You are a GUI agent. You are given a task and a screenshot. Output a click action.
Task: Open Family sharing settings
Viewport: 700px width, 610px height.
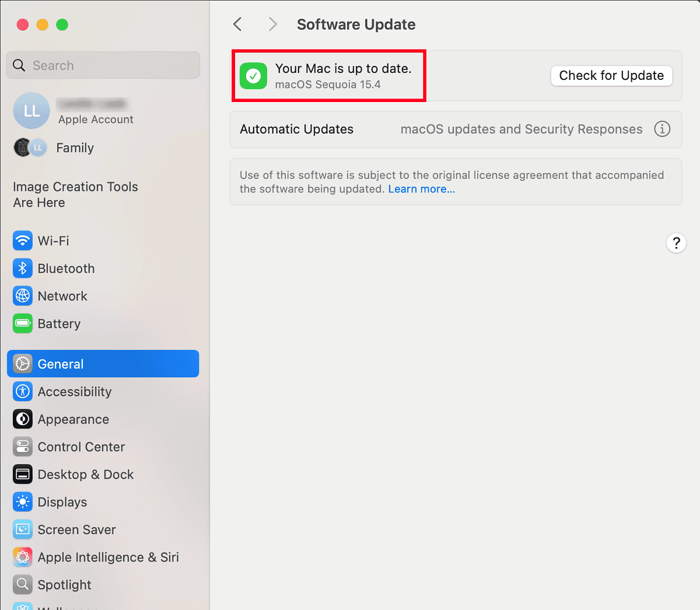click(75, 148)
